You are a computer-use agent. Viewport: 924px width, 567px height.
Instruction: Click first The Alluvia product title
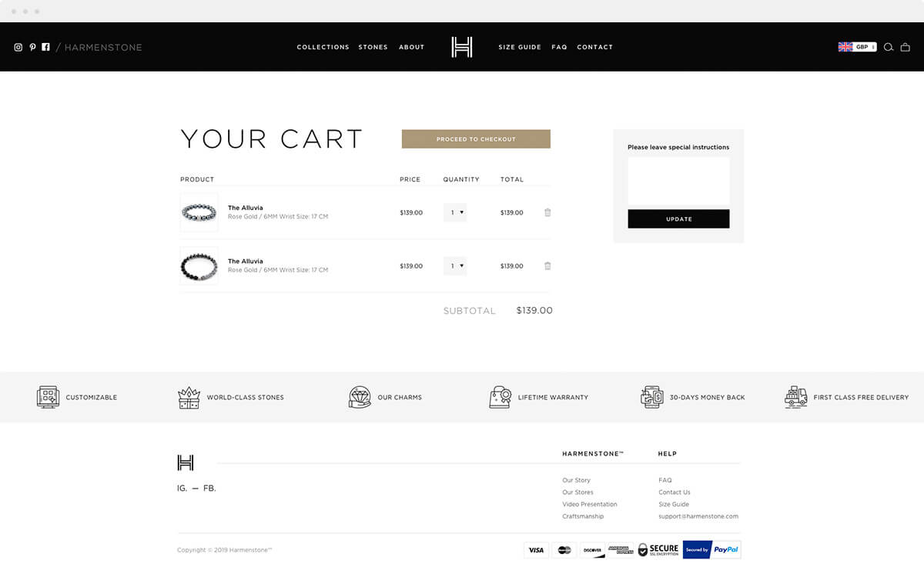(x=246, y=208)
